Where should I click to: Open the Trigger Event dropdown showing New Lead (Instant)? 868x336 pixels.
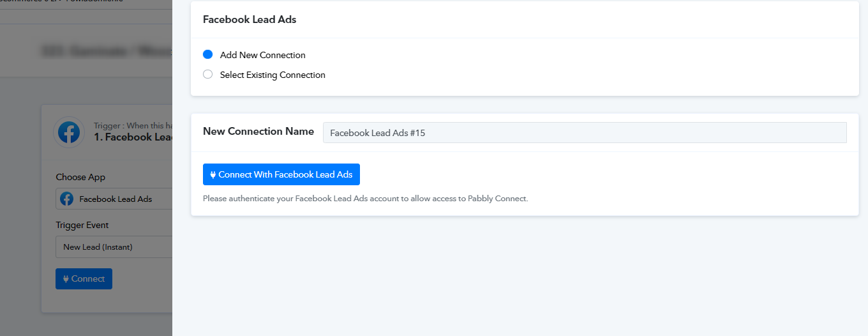(x=114, y=247)
